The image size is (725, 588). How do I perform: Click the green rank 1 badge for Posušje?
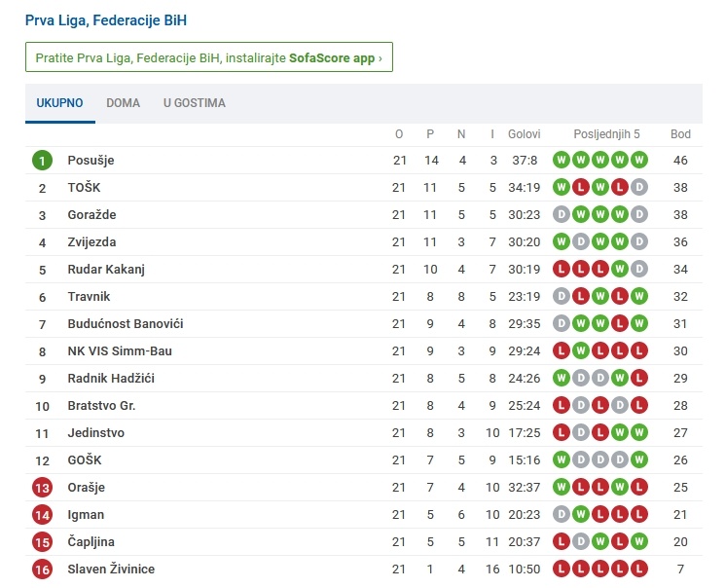(42, 161)
